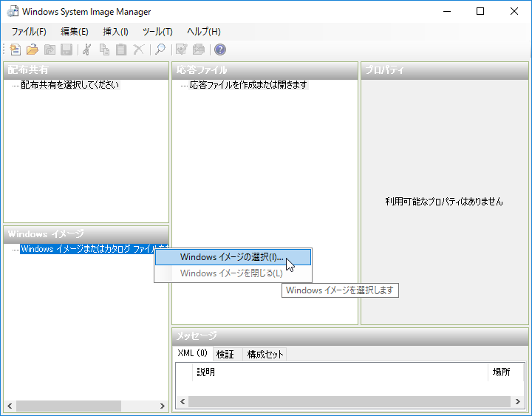Switch to the 構成セット tab
This screenshot has height=416, width=532.
point(265,355)
